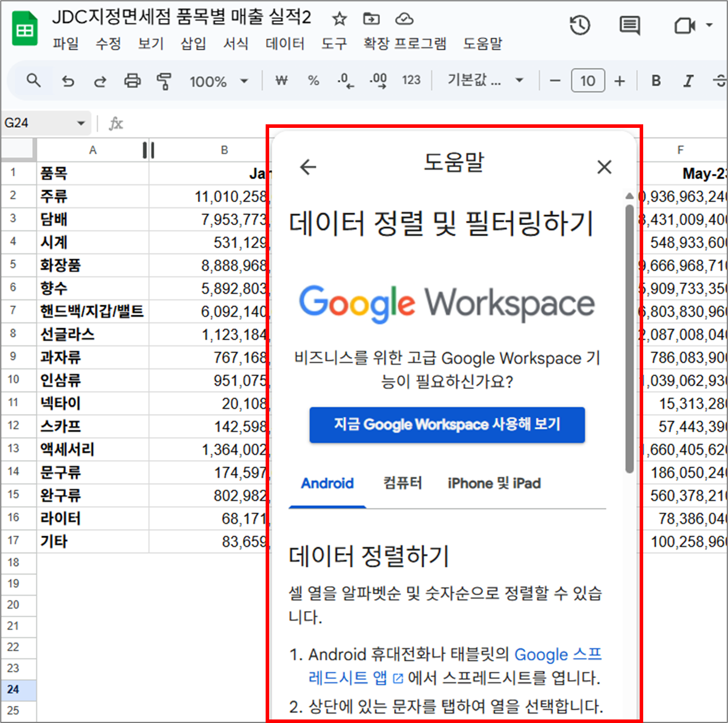Decrease decimal places
Viewport: 728px width, 723px height.
click(346, 81)
